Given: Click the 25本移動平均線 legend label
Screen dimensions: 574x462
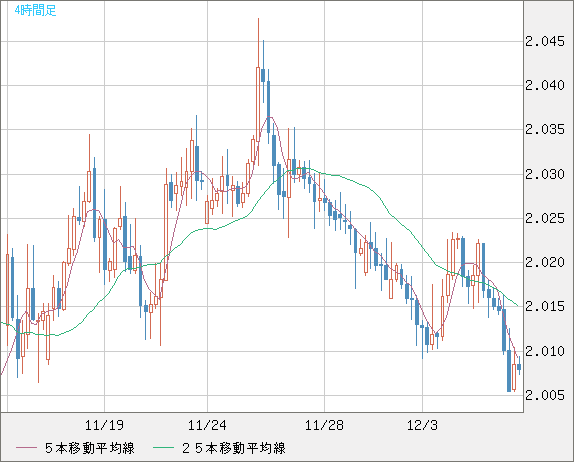Looking at the screenshot, I should tap(234, 448).
